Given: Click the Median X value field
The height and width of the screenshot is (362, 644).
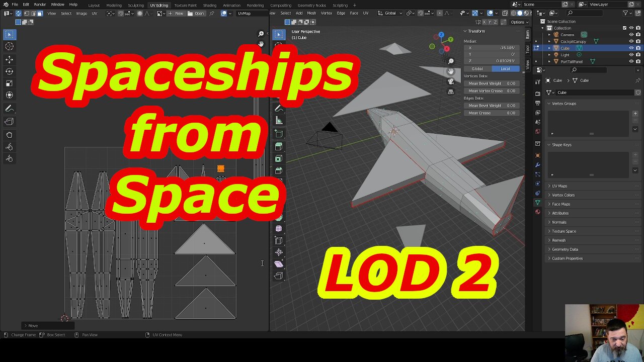Looking at the screenshot, I should [x=492, y=48].
